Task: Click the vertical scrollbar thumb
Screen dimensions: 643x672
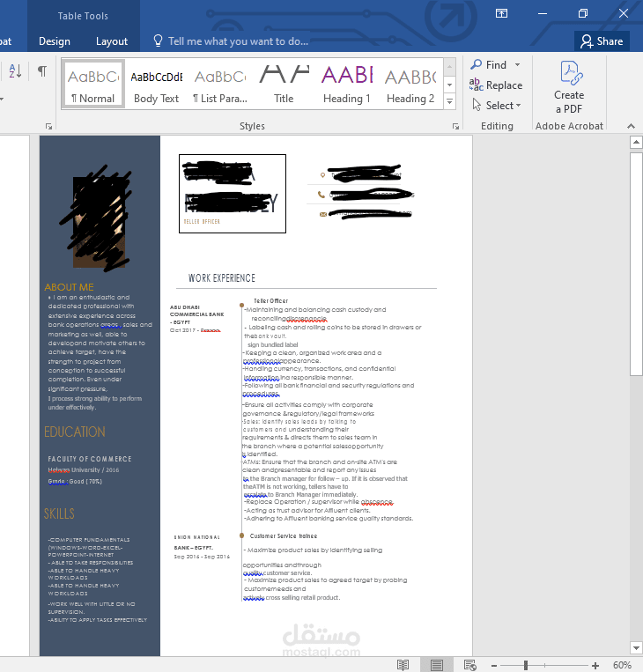Action: 636,263
